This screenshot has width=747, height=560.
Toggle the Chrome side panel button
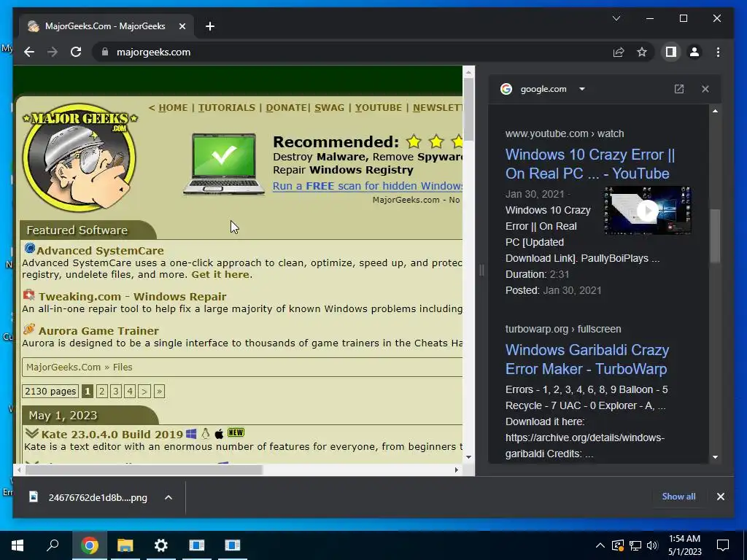671,52
